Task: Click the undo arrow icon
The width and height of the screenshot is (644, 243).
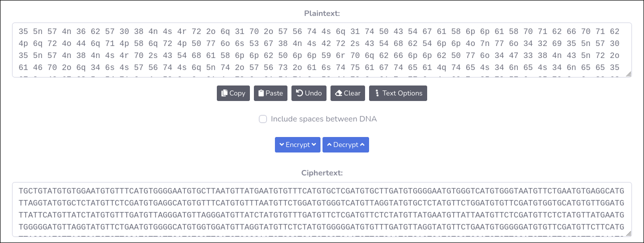Action: click(x=299, y=93)
